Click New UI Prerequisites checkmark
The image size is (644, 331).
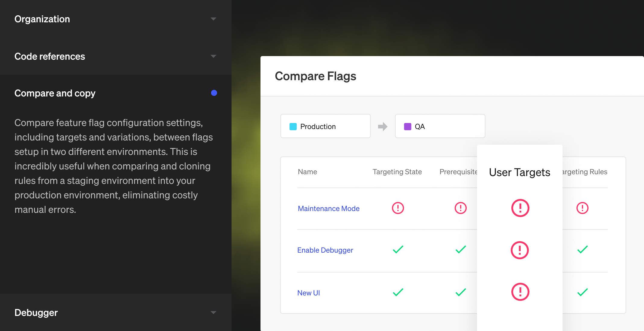click(x=460, y=292)
